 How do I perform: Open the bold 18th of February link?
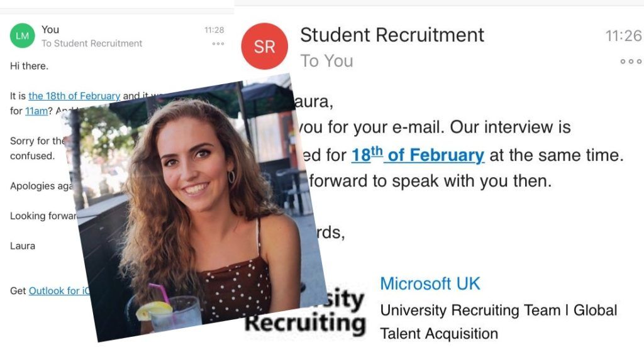[418, 155]
